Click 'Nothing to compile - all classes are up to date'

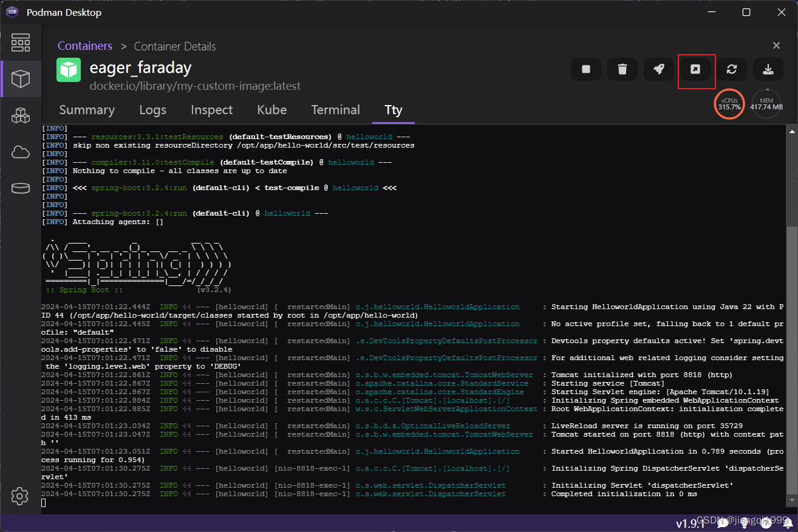(x=180, y=171)
